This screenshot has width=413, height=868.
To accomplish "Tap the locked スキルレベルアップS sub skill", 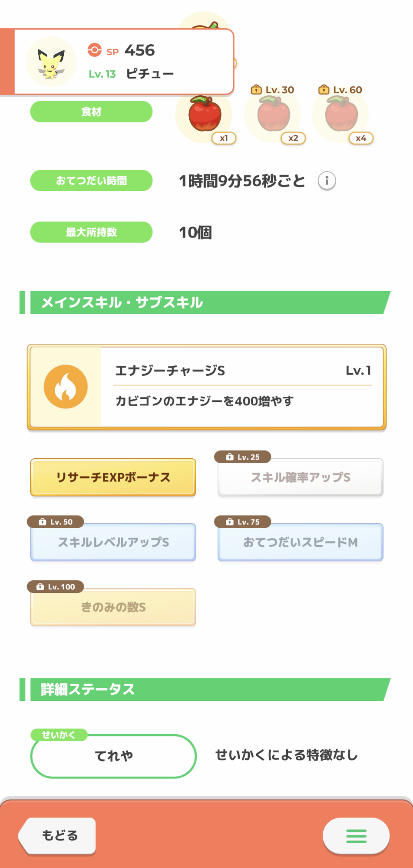I will [113, 542].
